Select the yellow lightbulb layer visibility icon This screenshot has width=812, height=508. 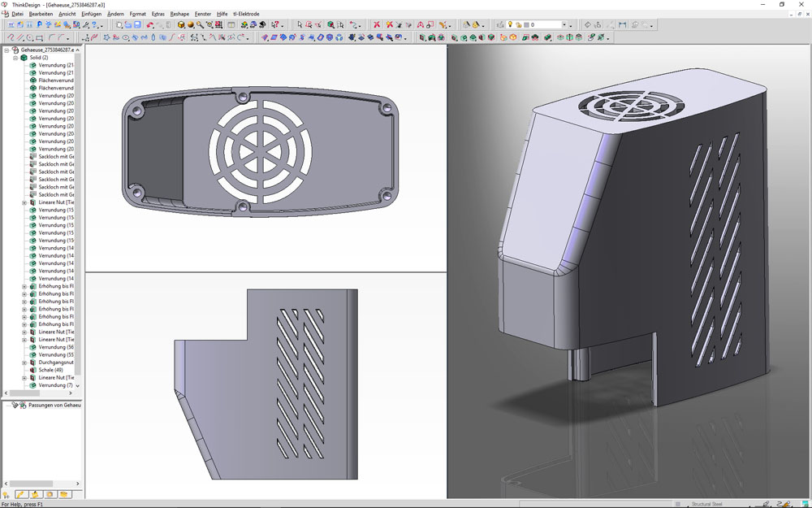click(x=510, y=25)
